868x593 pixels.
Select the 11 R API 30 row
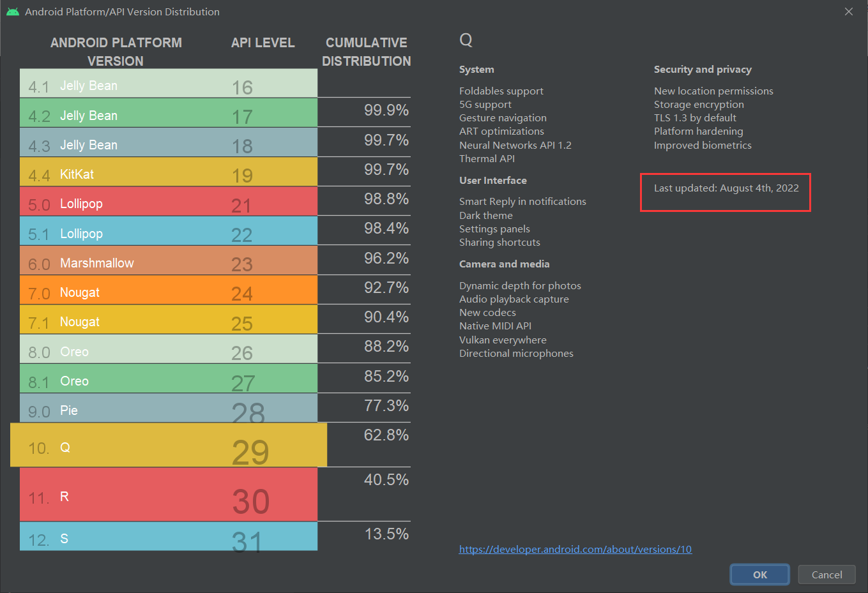click(169, 495)
